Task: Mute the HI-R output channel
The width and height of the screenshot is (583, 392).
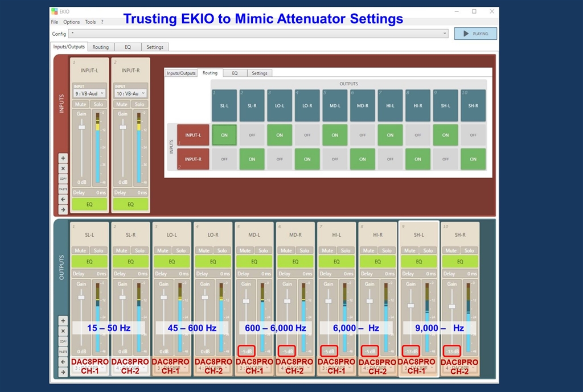Action: [368, 250]
